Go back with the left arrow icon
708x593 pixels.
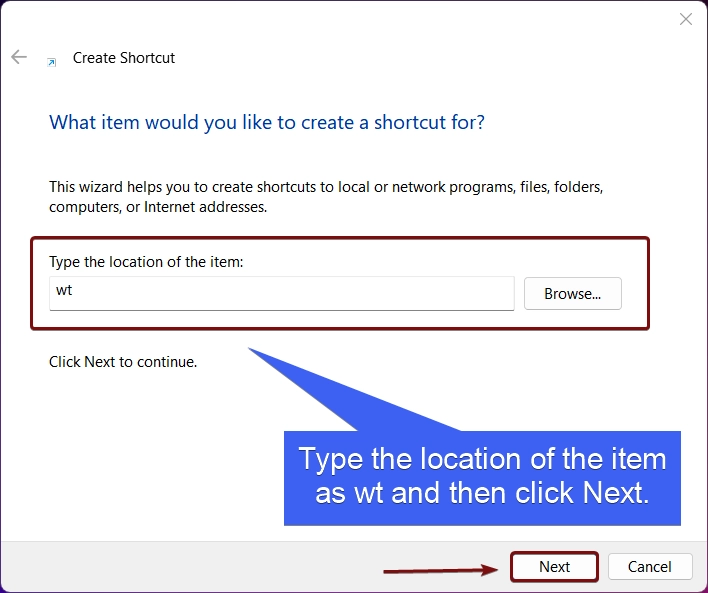point(19,57)
